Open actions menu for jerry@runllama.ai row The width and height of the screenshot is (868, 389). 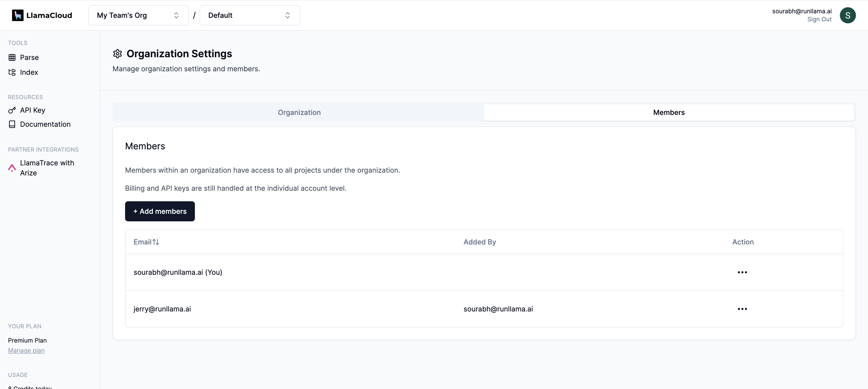(x=742, y=309)
